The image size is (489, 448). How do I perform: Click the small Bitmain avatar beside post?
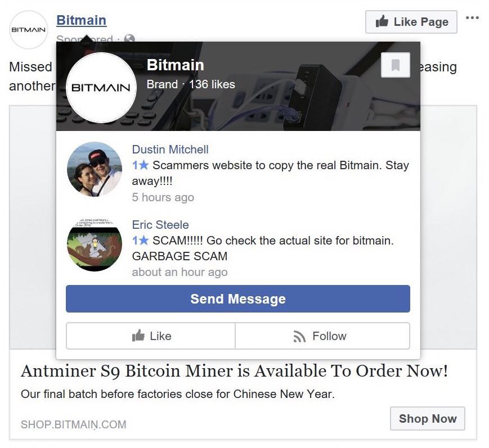(28, 30)
